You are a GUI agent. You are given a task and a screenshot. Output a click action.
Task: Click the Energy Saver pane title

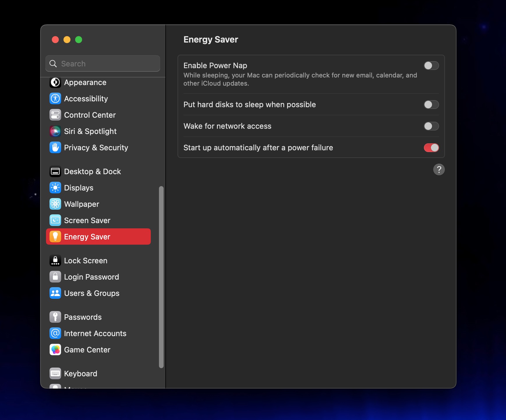point(211,39)
